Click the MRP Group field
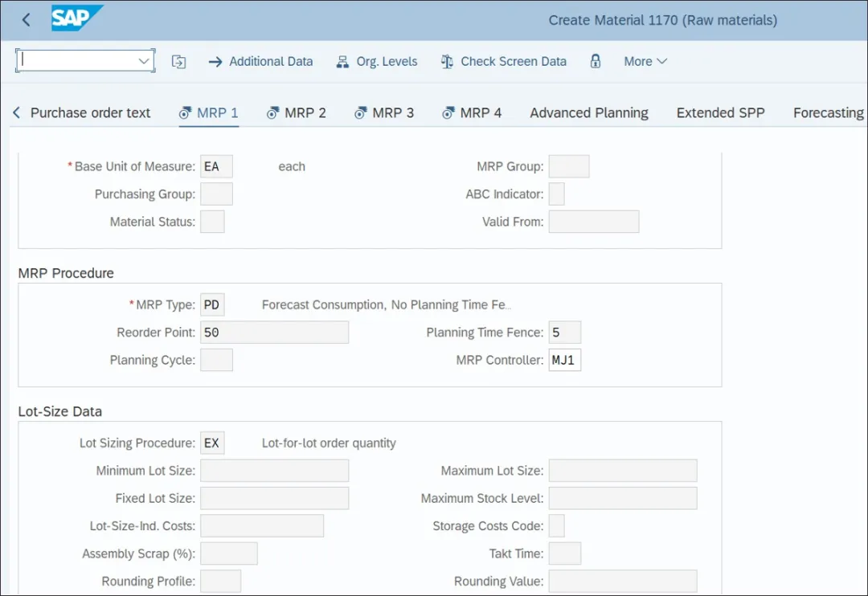 coord(569,166)
